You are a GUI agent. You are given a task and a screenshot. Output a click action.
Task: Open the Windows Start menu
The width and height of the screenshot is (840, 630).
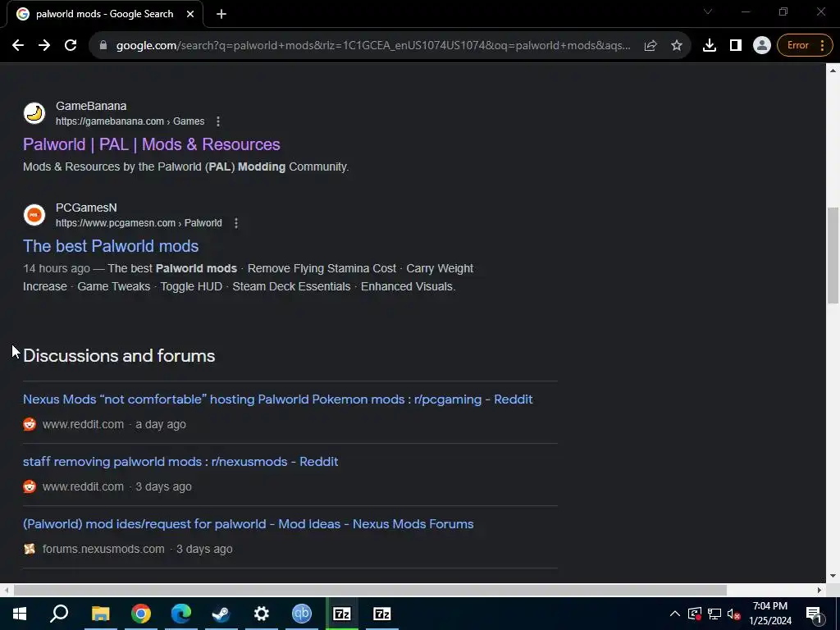click(20, 614)
